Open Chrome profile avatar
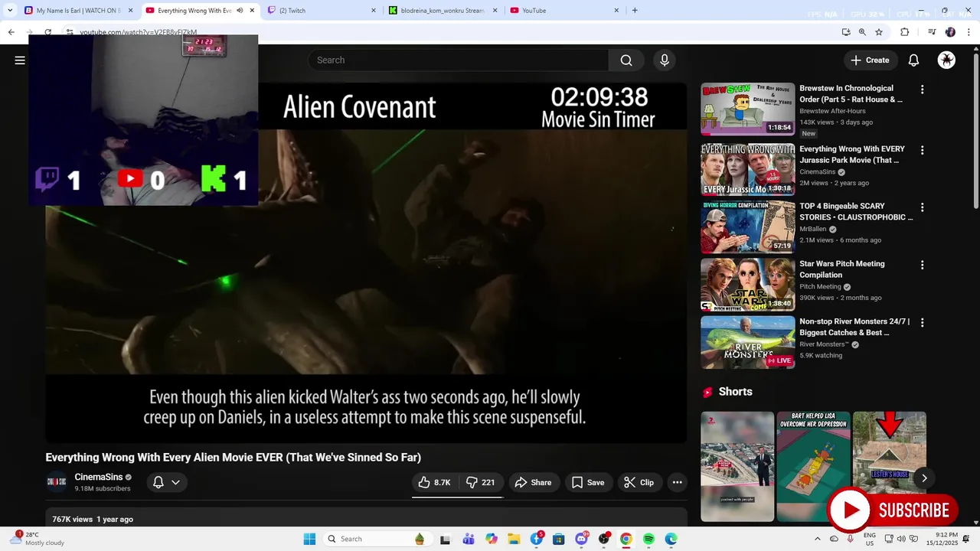The height and width of the screenshot is (551, 980). tap(950, 32)
